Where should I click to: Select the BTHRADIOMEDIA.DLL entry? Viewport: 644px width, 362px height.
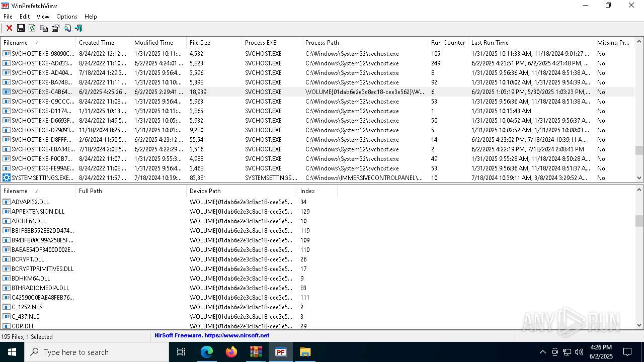[40, 288]
